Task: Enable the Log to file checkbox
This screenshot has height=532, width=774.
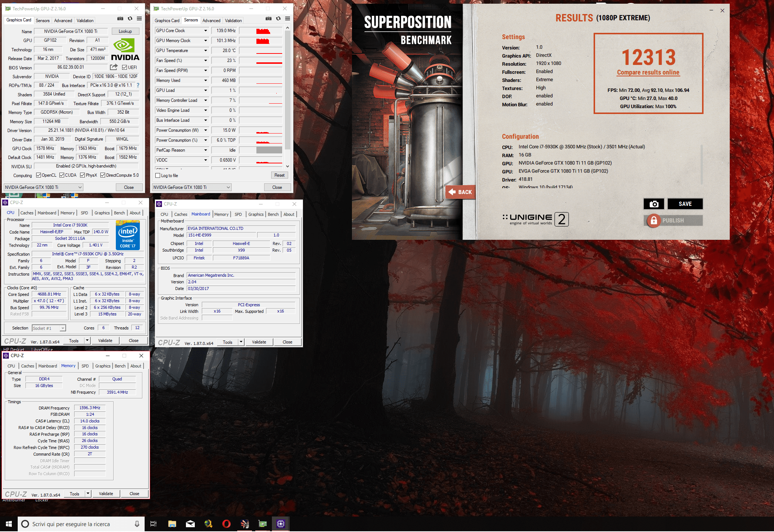Action: click(x=158, y=176)
